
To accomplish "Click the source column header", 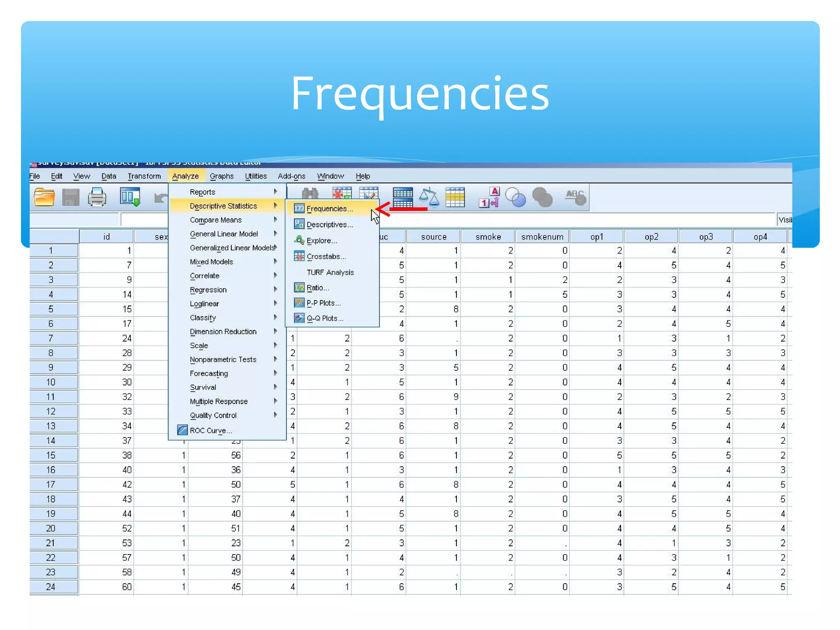I will click(x=434, y=237).
